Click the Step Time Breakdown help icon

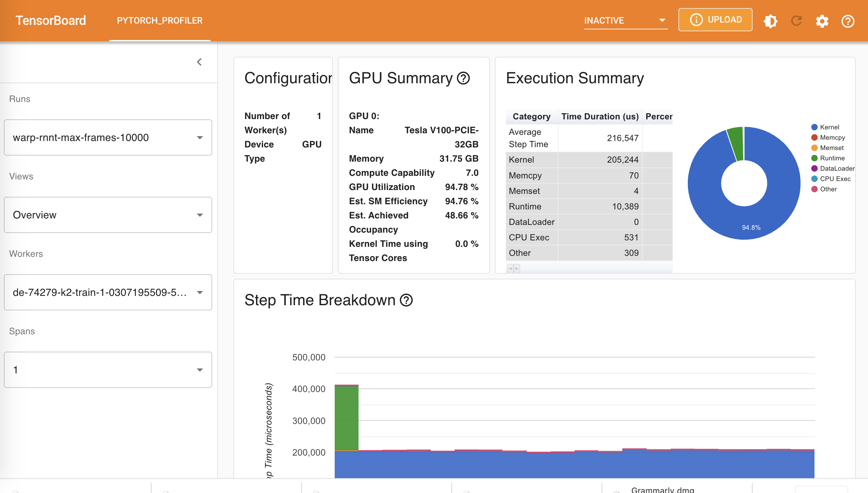click(x=406, y=300)
